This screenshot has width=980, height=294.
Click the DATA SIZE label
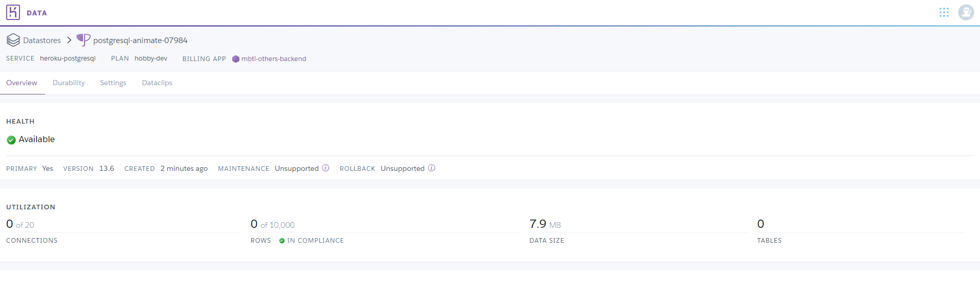[547, 241]
